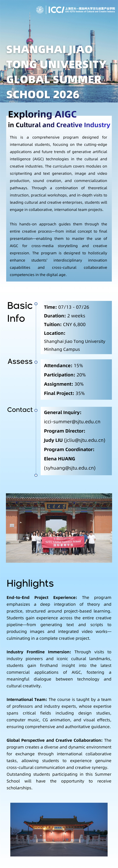Image resolution: width=118 pixels, height=868 pixels.
Task: Click the icci-summer@sjtu.edu.cn email address
Action: (72, 421)
